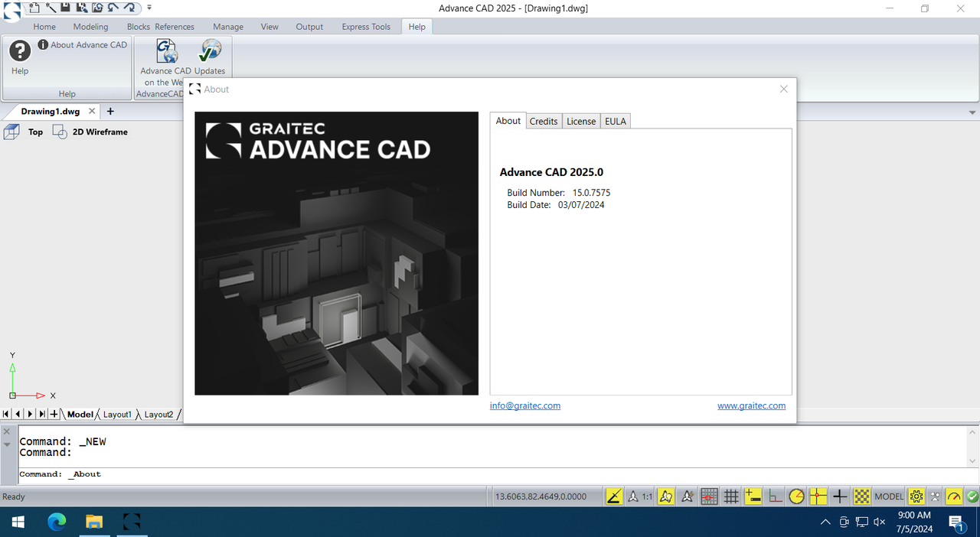Open the Output ribbon tab

coord(309,27)
